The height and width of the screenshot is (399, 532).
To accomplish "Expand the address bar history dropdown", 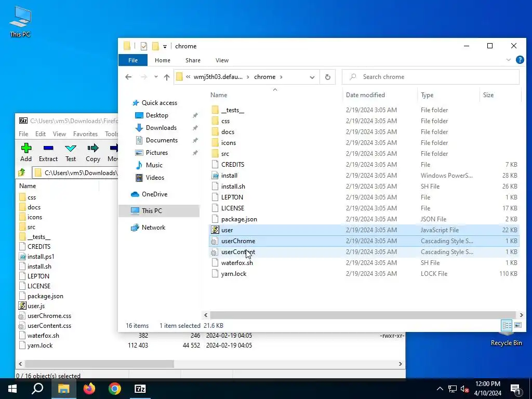I will pos(312,77).
